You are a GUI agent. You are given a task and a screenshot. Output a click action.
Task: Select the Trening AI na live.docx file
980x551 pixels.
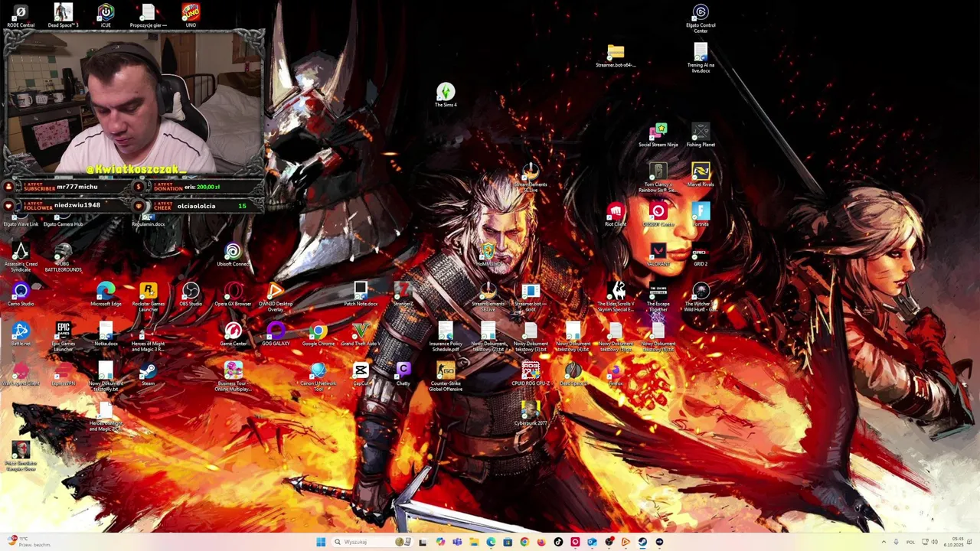[701, 58]
